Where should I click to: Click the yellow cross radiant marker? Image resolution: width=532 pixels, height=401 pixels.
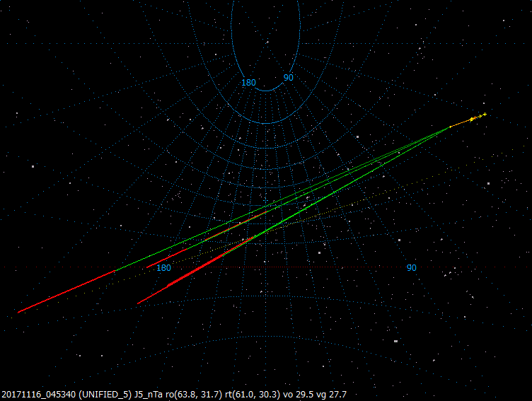[x=485, y=115]
